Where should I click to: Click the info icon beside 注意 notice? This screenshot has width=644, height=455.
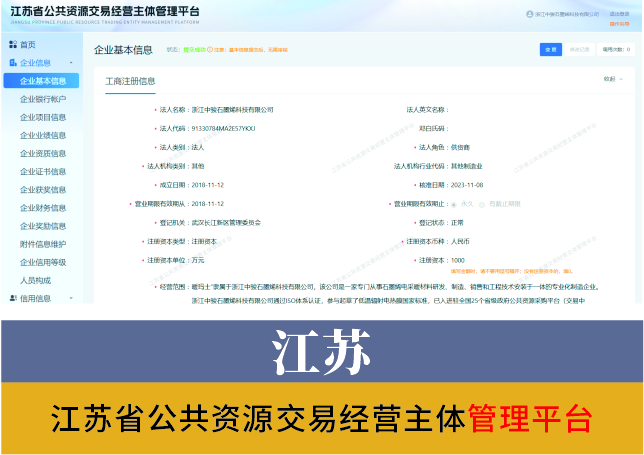(x=210, y=50)
